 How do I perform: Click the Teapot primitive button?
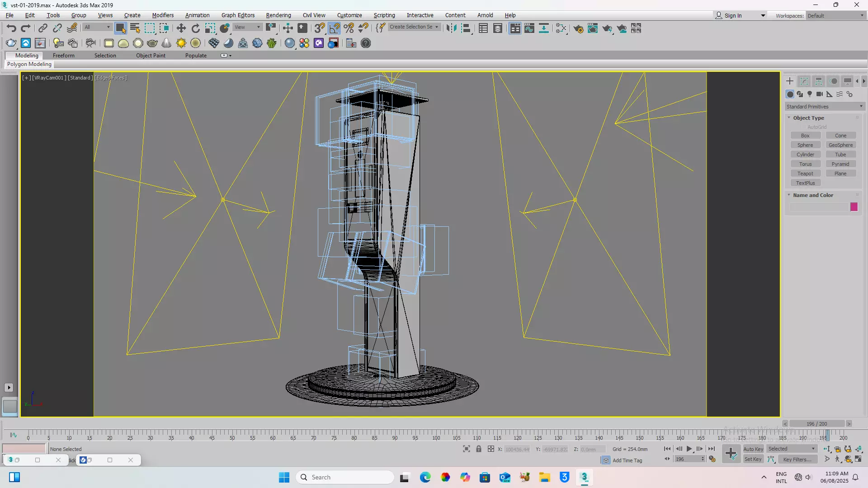pos(805,174)
